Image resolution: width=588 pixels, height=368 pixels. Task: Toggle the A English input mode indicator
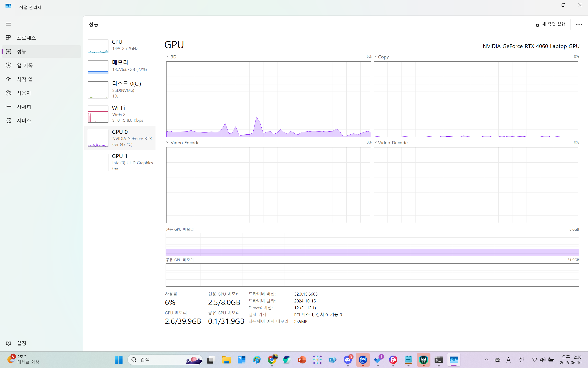[x=509, y=360]
